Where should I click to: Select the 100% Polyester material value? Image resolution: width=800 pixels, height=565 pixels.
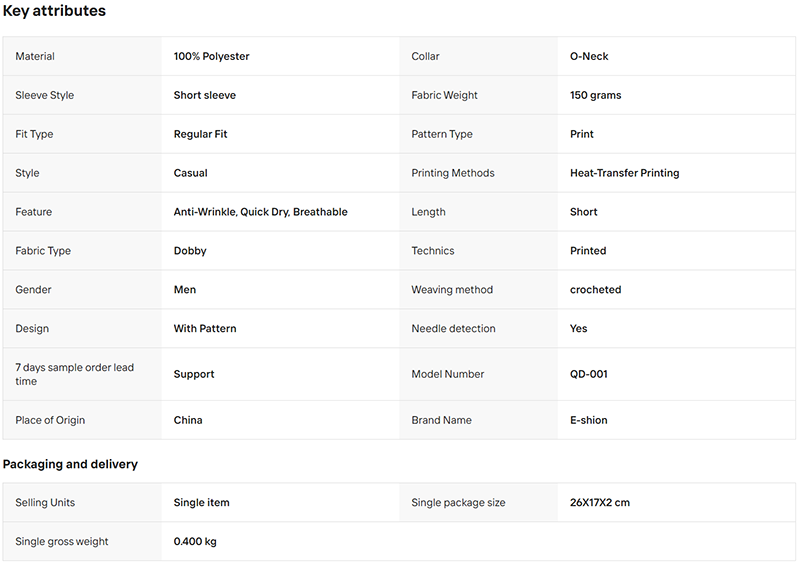211,56
